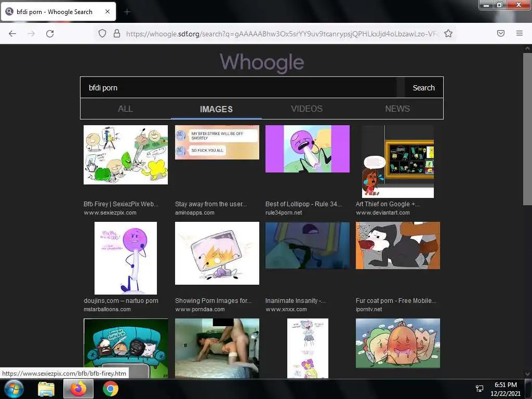The image size is (532, 399).
Task: Open the 'Art Thief on Google +...' result link
Action: [x=388, y=204]
